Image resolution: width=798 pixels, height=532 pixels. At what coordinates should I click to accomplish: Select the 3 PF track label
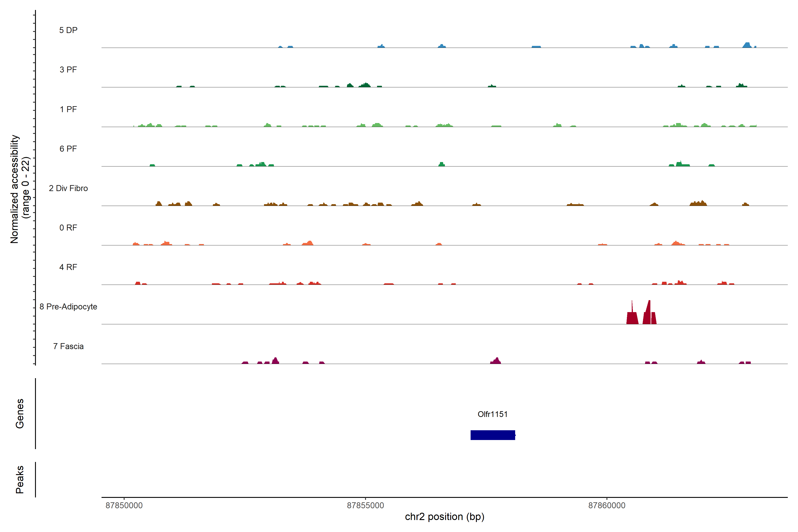[x=68, y=70]
